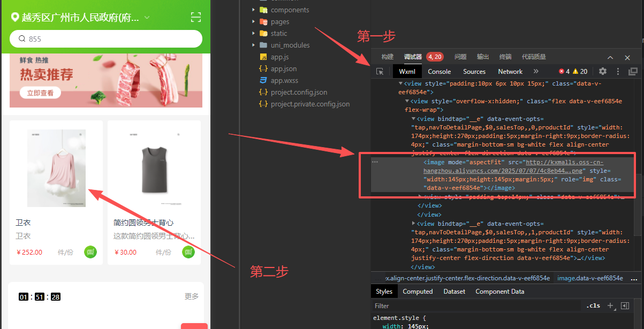The width and height of the screenshot is (644, 329).
Task: Add 卫衣 product to cart
Action: pyautogui.click(x=90, y=252)
